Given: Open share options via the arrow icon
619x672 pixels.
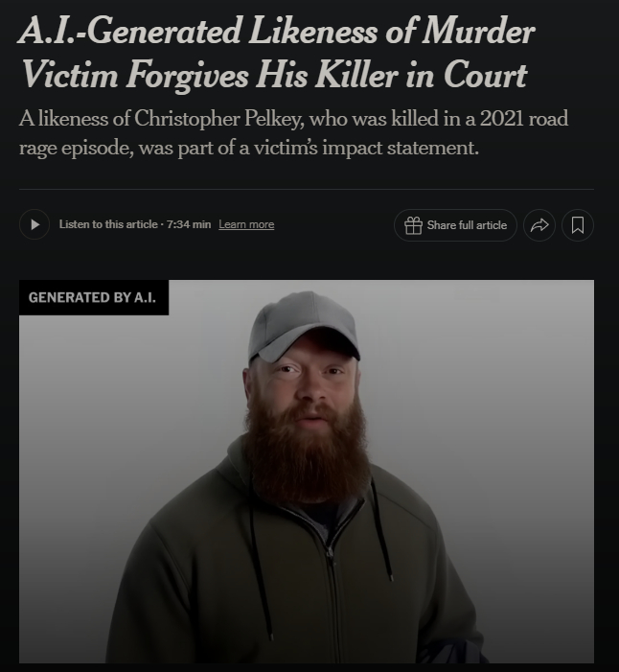Looking at the screenshot, I should tap(539, 225).
